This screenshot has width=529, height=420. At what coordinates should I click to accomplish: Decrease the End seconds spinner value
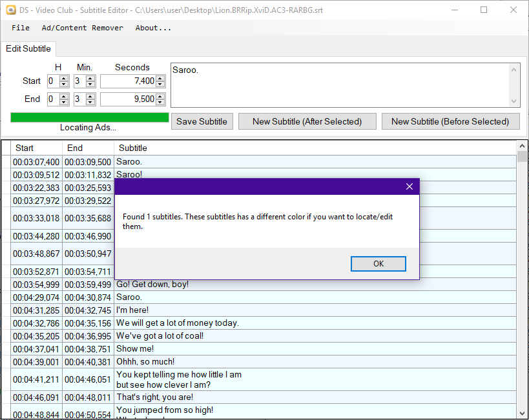(x=160, y=103)
